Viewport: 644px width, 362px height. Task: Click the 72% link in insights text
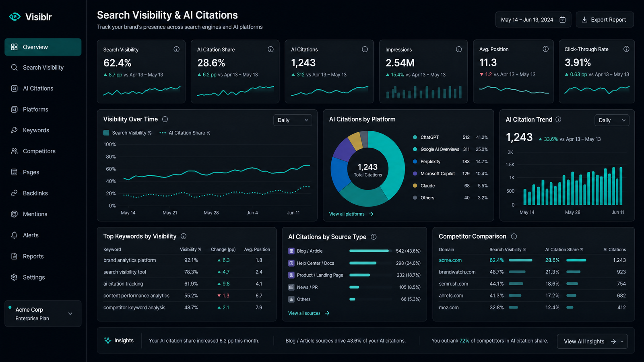tap(464, 341)
